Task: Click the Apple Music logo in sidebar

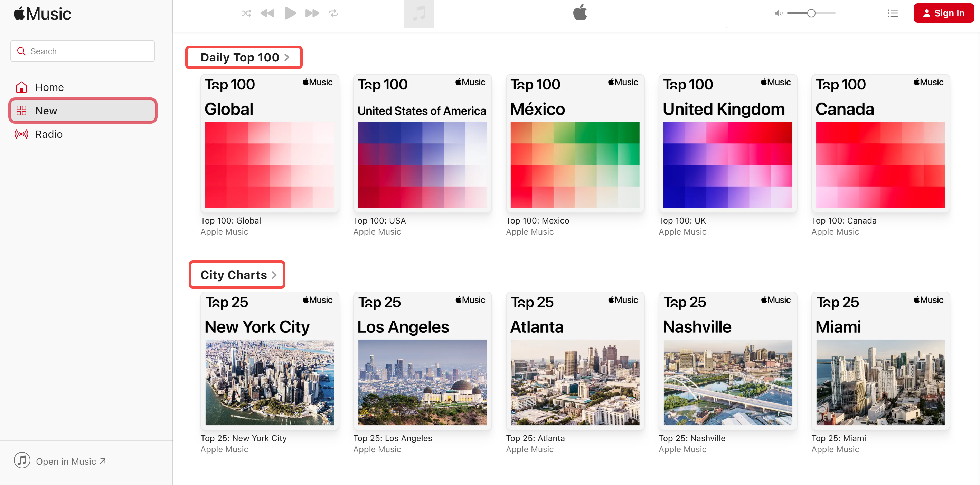Action: (x=43, y=14)
